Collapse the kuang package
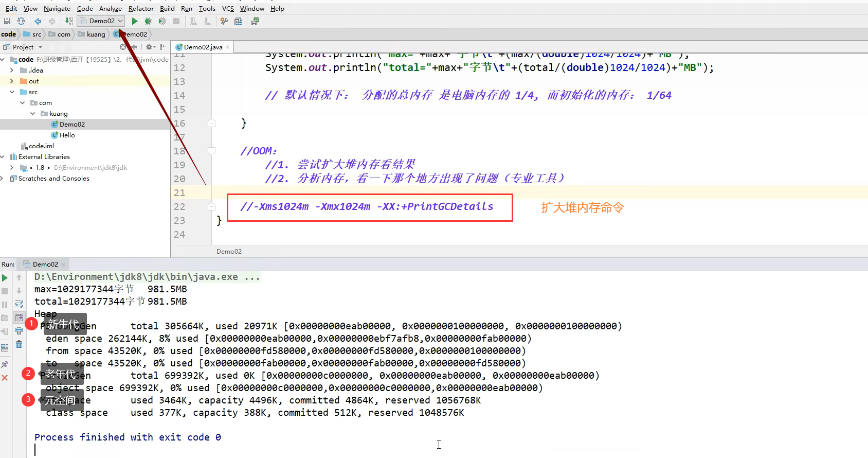Image resolution: width=868 pixels, height=458 pixels. 32,113
